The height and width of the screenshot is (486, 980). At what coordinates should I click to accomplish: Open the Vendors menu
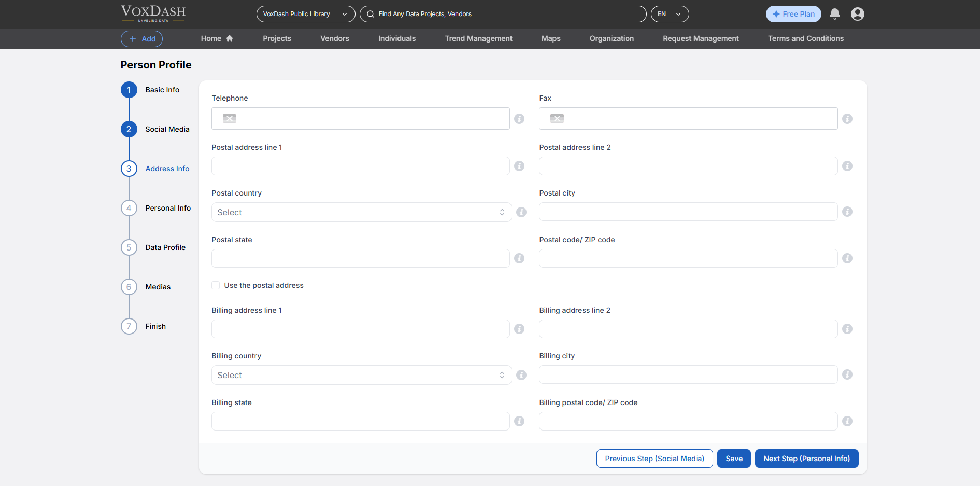(335, 38)
